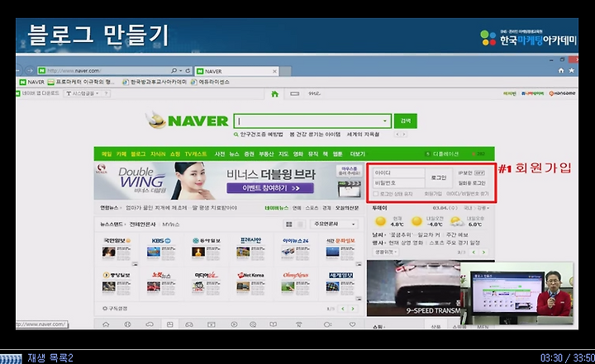This screenshot has width=595, height=364.
Task: Click the Hangame logo link
Action: [x=562, y=93]
